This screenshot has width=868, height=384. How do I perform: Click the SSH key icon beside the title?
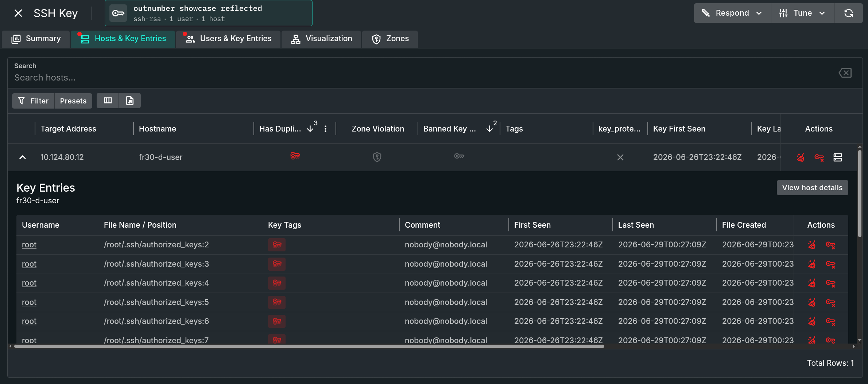pyautogui.click(x=118, y=13)
